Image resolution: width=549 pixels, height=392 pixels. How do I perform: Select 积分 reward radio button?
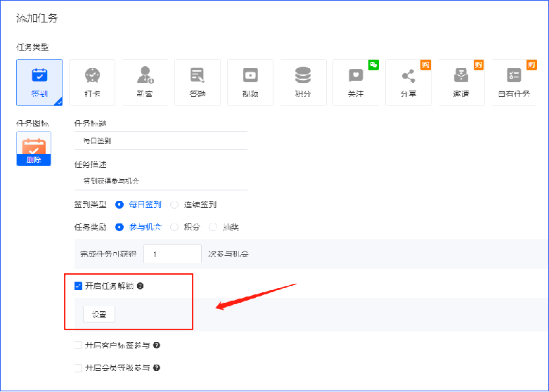click(174, 227)
